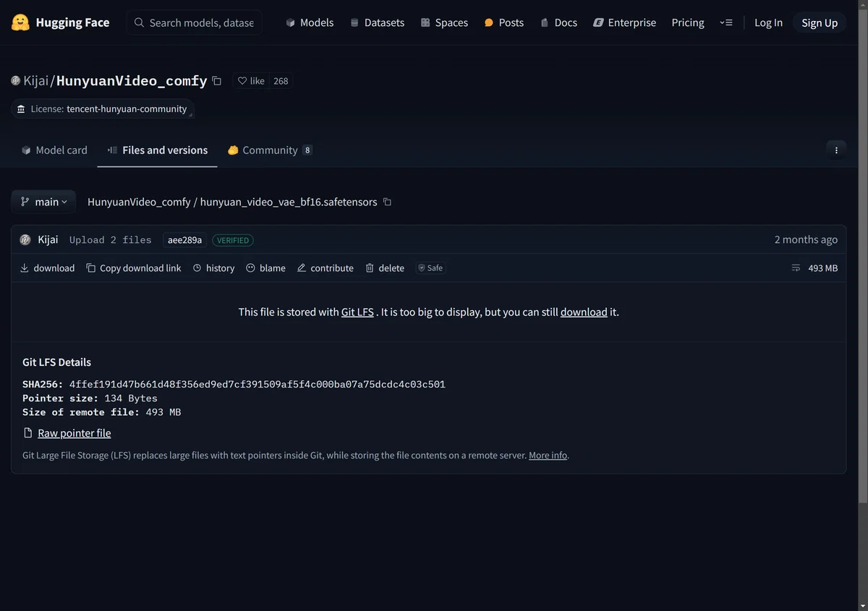Click the More info link
868x611 pixels.
click(548, 456)
